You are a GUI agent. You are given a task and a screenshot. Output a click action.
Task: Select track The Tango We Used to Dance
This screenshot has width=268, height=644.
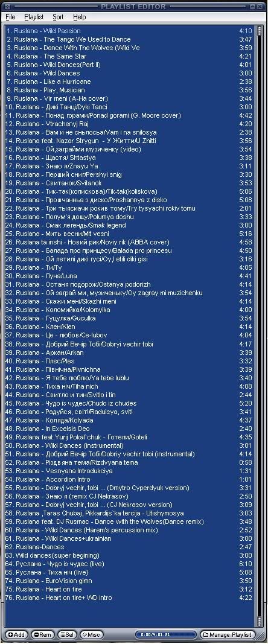[x=130, y=39]
